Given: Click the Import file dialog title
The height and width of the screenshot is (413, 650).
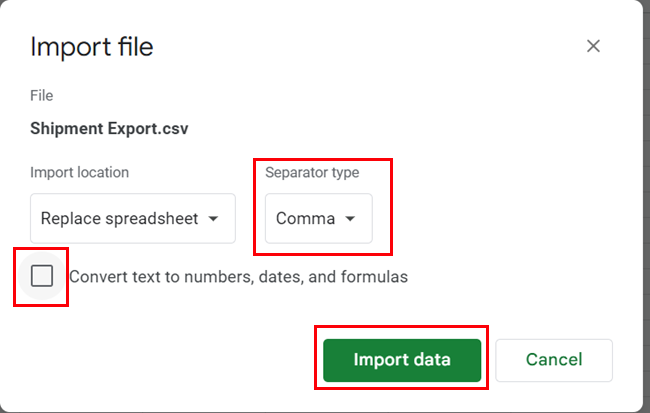Looking at the screenshot, I should pyautogui.click(x=92, y=46).
